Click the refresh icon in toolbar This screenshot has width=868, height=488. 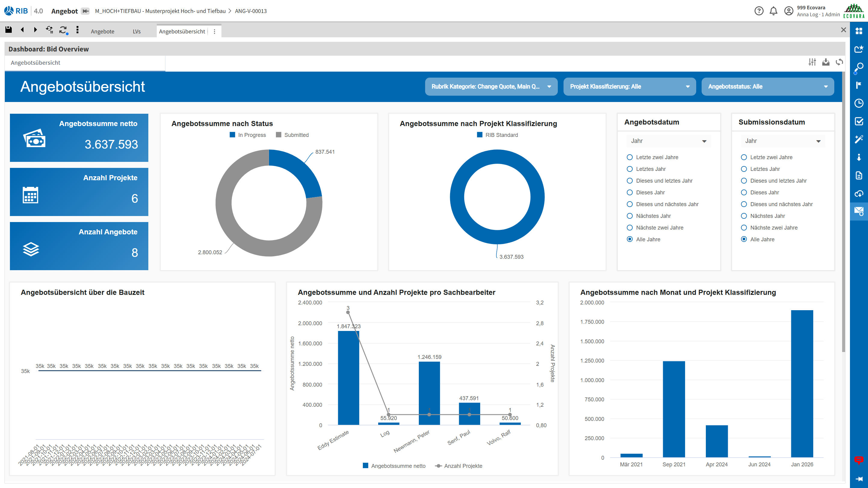63,30
